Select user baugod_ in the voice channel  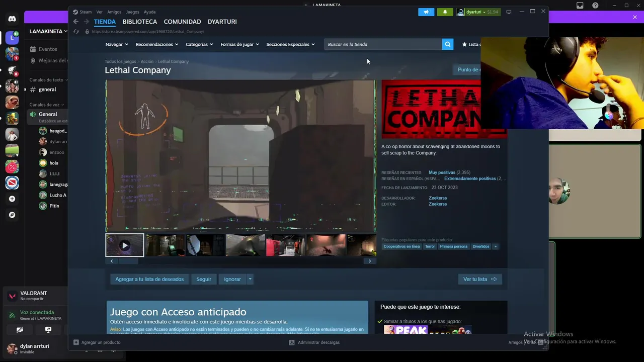(x=53, y=131)
